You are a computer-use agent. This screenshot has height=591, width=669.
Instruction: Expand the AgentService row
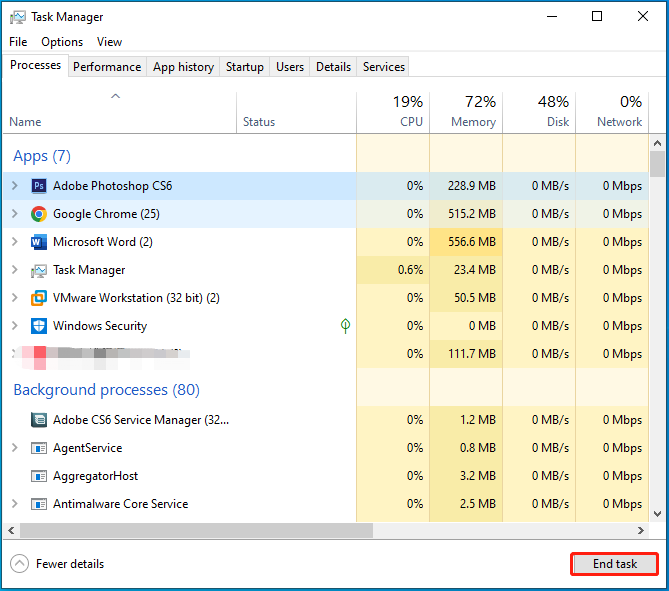15,448
